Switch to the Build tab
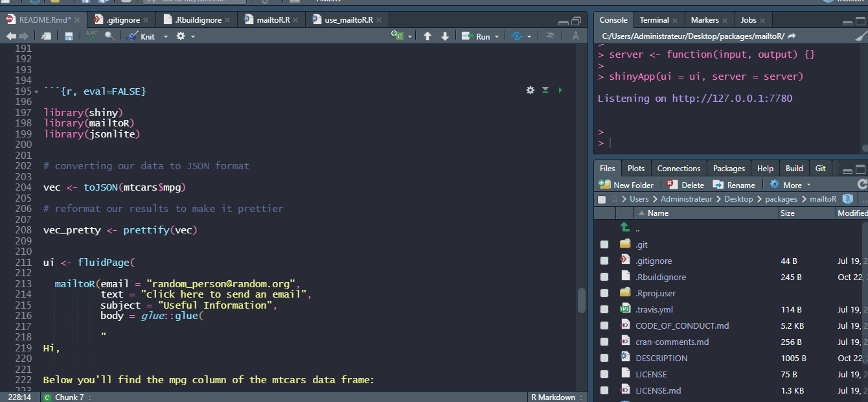Image resolution: width=868 pixels, height=402 pixels. [794, 168]
